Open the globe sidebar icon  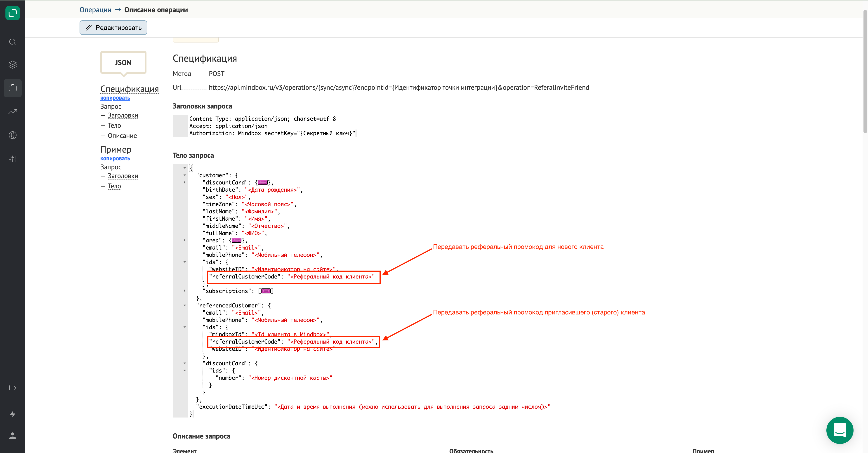(12, 135)
